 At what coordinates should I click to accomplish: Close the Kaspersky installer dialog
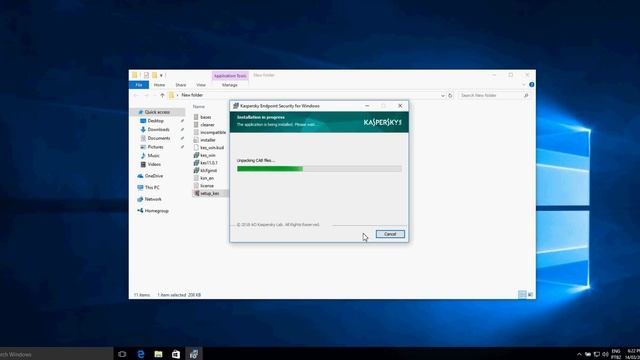tap(400, 106)
